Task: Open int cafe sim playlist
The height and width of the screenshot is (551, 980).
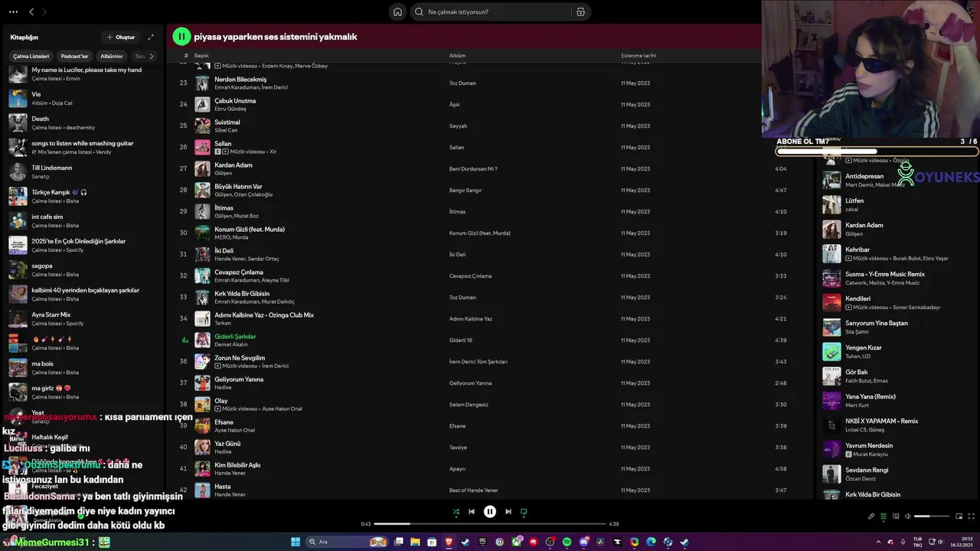Action: click(x=84, y=220)
